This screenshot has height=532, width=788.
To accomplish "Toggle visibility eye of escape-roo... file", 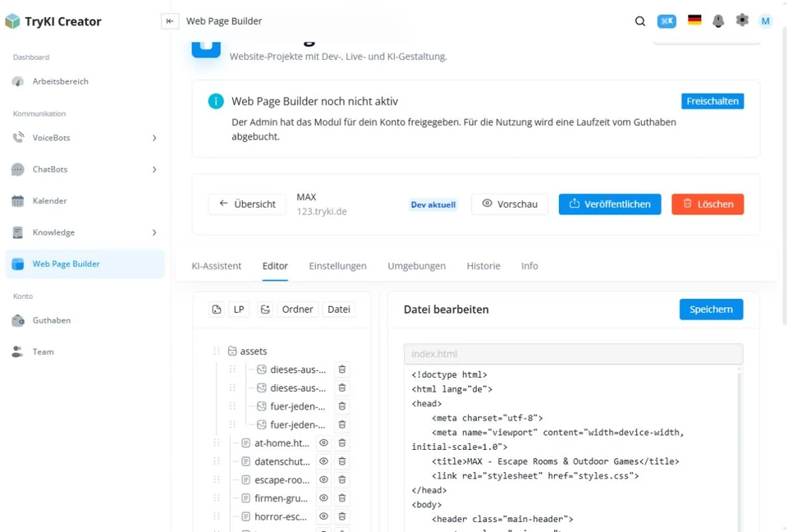I will click(323, 479).
